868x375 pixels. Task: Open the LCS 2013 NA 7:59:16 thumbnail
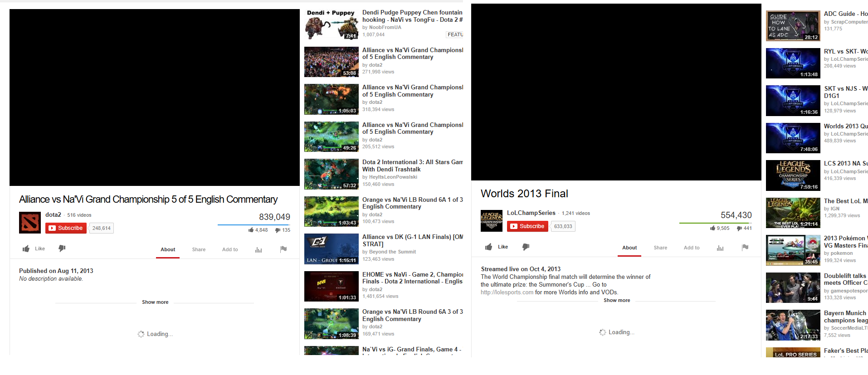(793, 175)
